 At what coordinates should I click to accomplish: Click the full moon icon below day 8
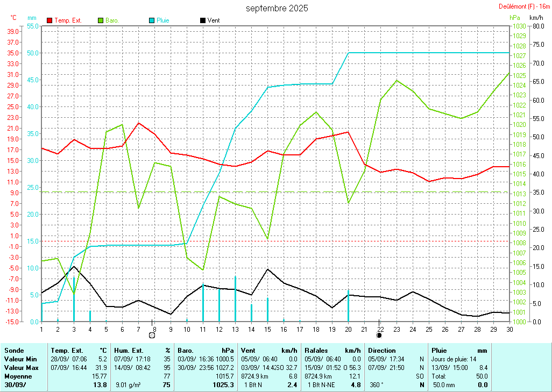(152, 336)
